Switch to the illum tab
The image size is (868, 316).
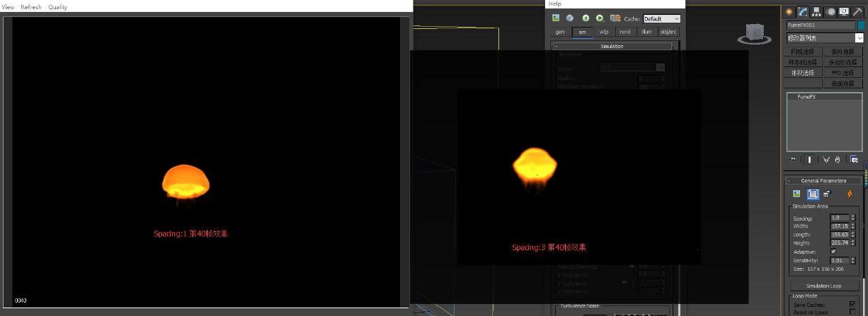(x=646, y=32)
